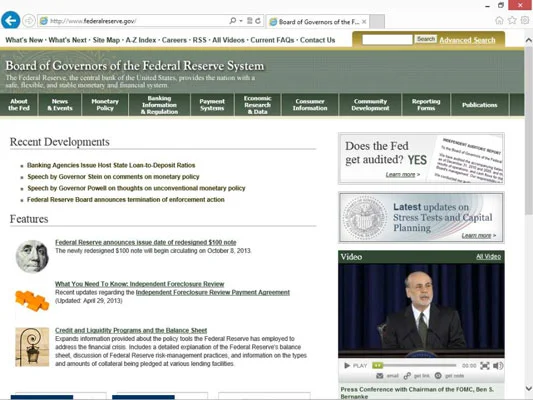
Task: Toggle video fullscreen icon
Action: point(485,366)
